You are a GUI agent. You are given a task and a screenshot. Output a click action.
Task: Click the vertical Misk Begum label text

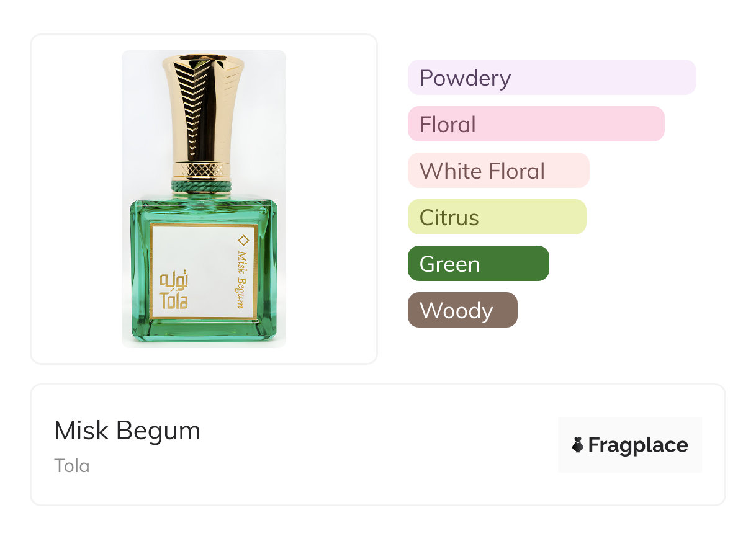click(x=242, y=279)
